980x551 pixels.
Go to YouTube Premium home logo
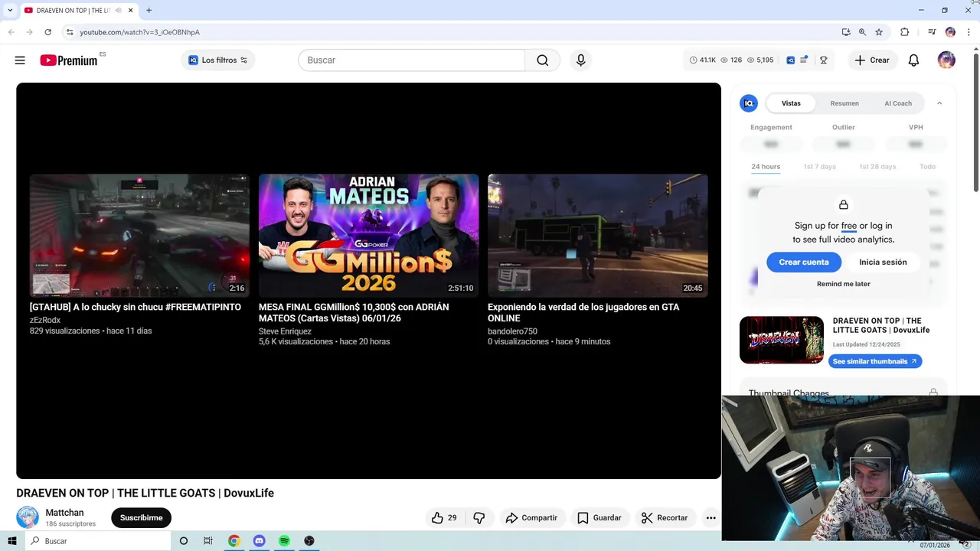point(69,60)
